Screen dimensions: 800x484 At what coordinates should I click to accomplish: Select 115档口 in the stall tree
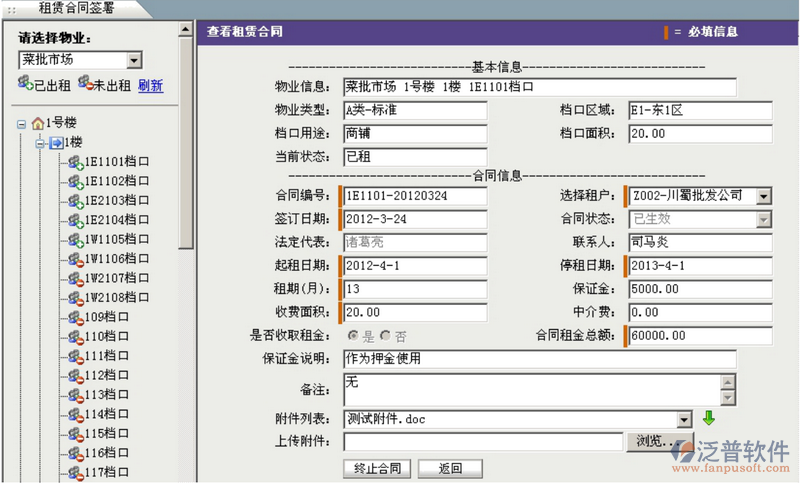(109, 433)
